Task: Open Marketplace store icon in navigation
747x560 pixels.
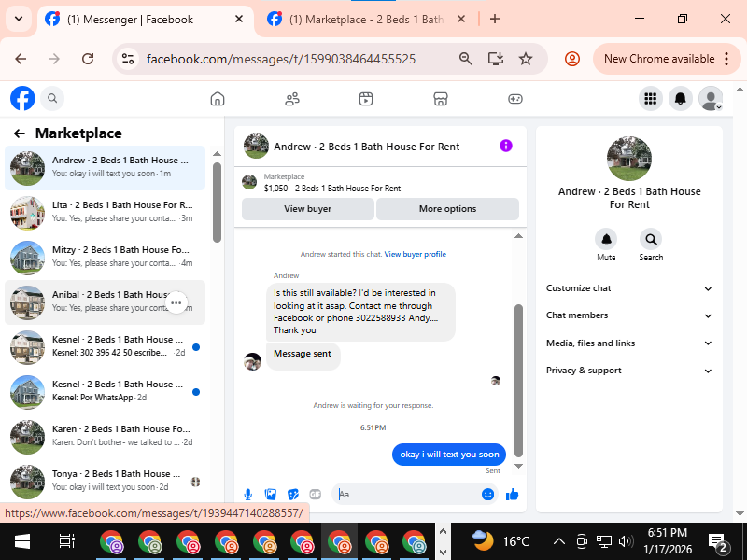Action: tap(440, 99)
